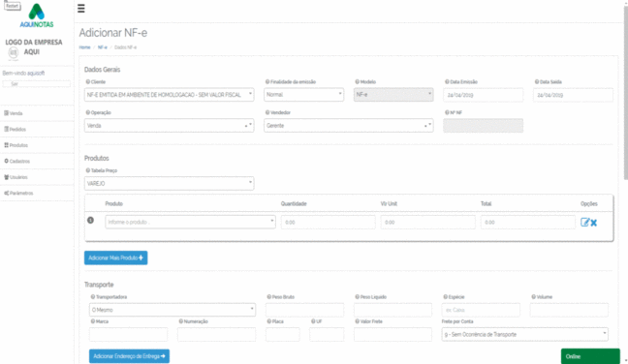Click the Nº NF help icon
The image size is (628, 364).
pyautogui.click(x=447, y=112)
